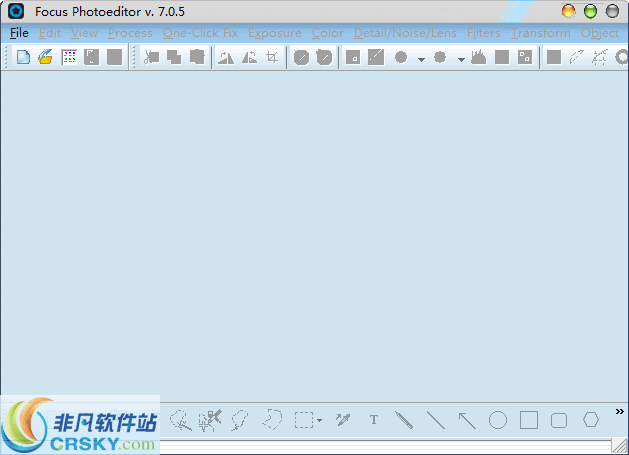Open the Exposure menu

(274, 33)
